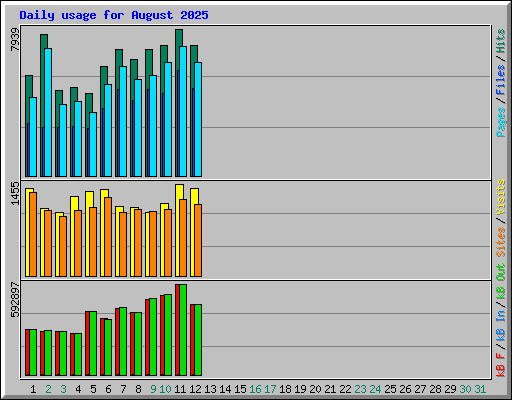Click the cyan pages bar for day 2
The image size is (512, 400).
coord(48,112)
